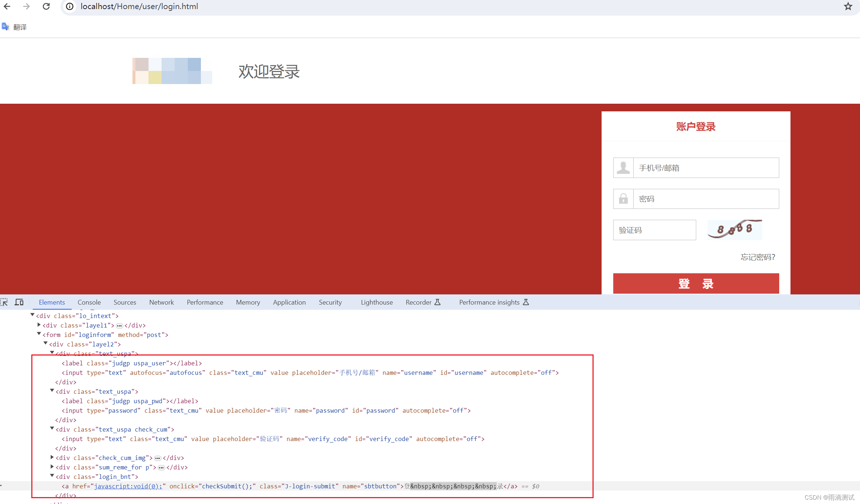Screen dimensions: 860x504
Task: Collapse the login_bnt div node
Action: [x=52, y=476]
